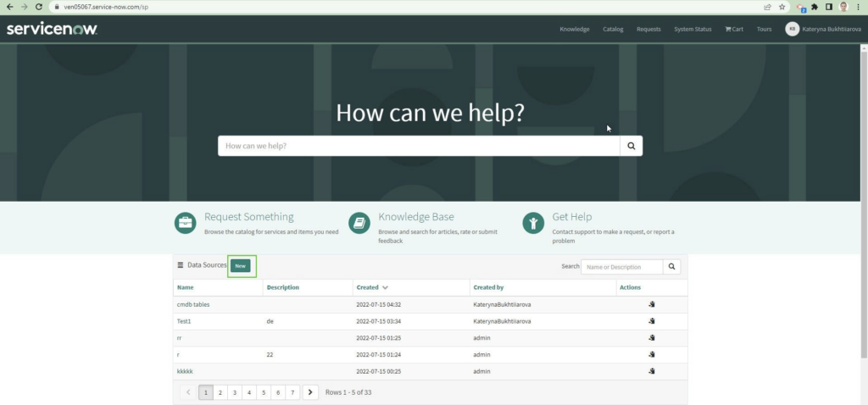Go to page 2 of the table

(220, 392)
